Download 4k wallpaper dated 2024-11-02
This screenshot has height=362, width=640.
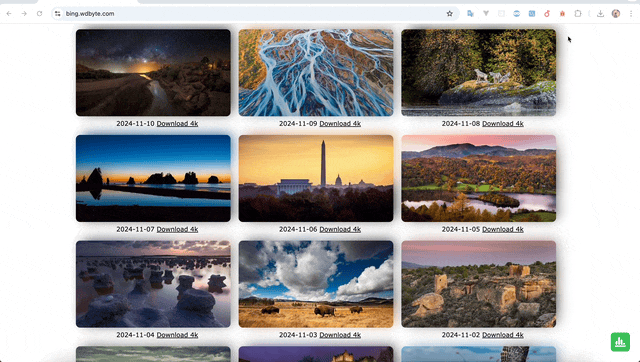(502, 335)
